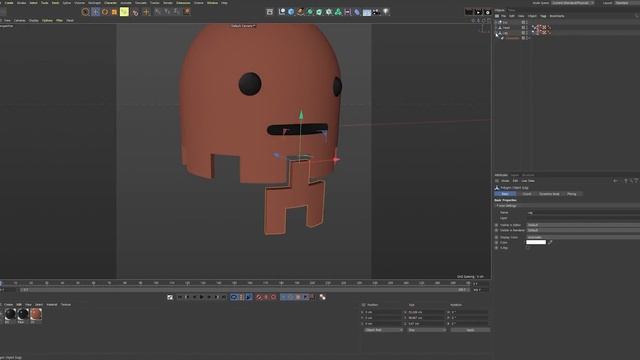Open the purple Deformer objects icon
This screenshot has height=360, width=640.
click(357, 12)
